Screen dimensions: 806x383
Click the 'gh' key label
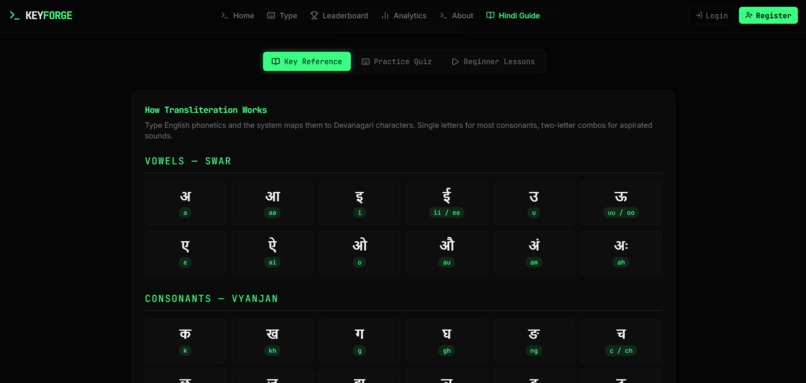click(x=447, y=351)
